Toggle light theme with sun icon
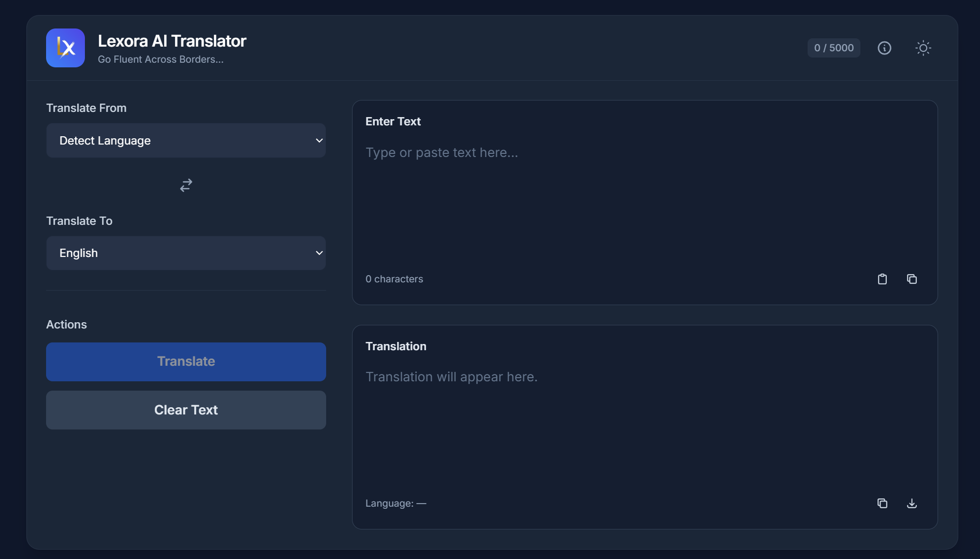 pos(923,48)
